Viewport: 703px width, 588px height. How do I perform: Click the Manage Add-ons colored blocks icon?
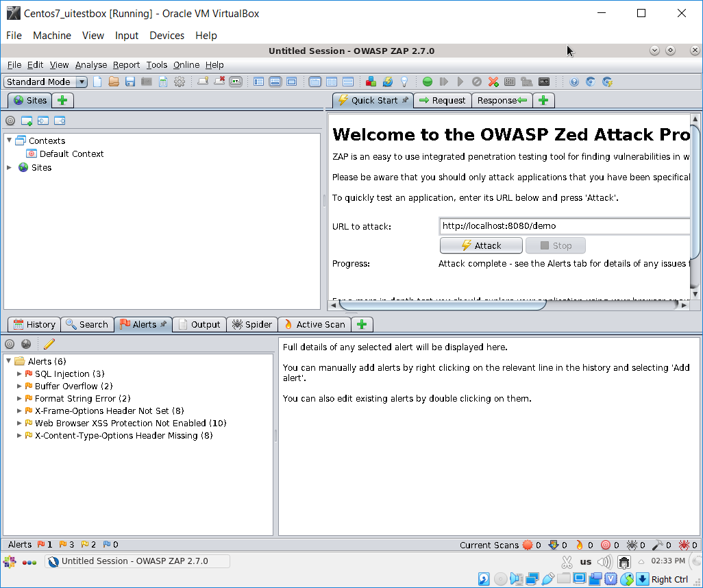tap(371, 82)
